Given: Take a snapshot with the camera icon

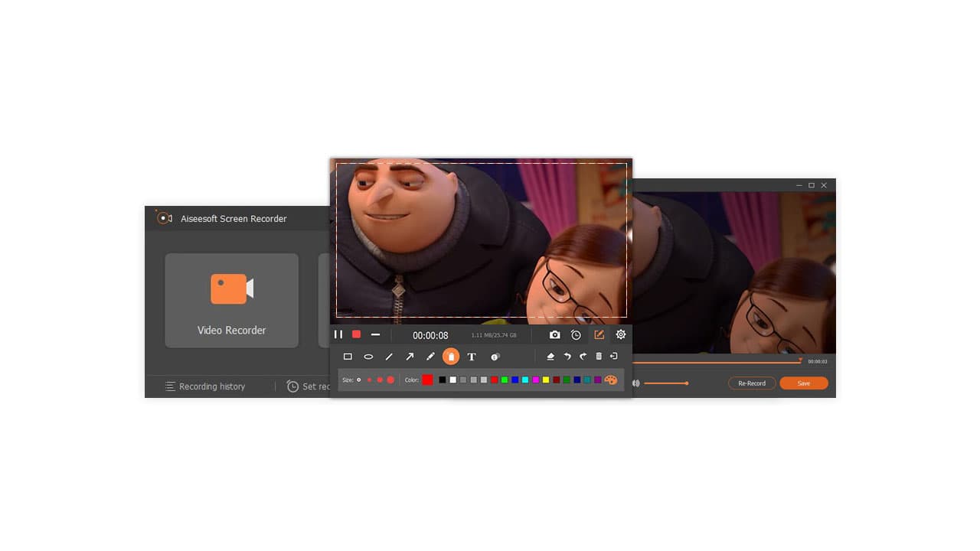Looking at the screenshot, I should (x=553, y=334).
